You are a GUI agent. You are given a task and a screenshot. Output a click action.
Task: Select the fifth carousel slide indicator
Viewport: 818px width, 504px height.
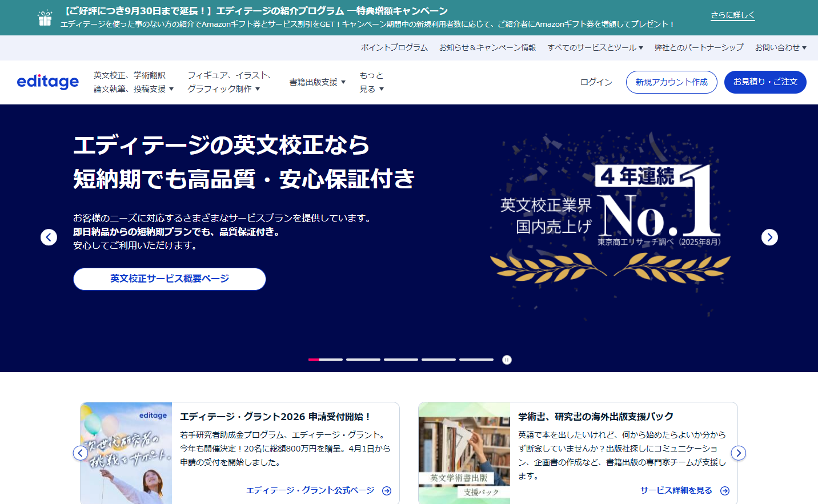pos(476,360)
